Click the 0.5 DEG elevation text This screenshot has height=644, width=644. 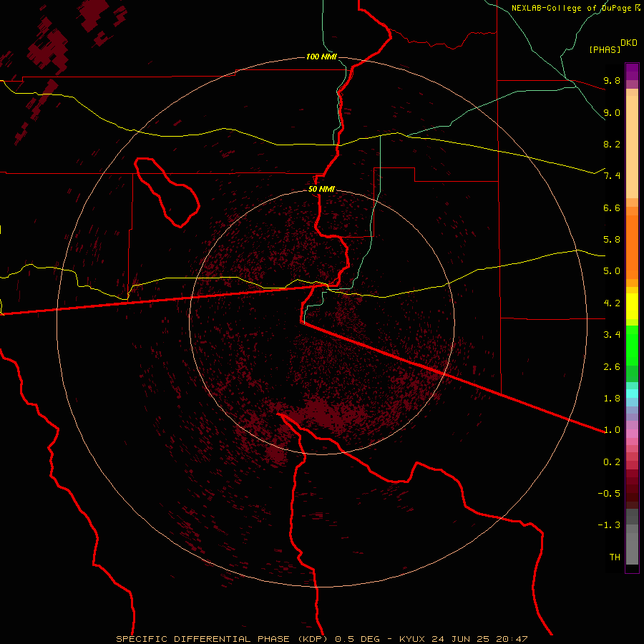point(359,639)
